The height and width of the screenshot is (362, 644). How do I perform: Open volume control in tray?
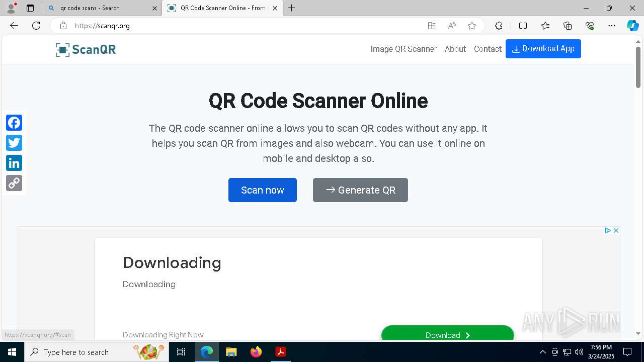tap(579, 352)
